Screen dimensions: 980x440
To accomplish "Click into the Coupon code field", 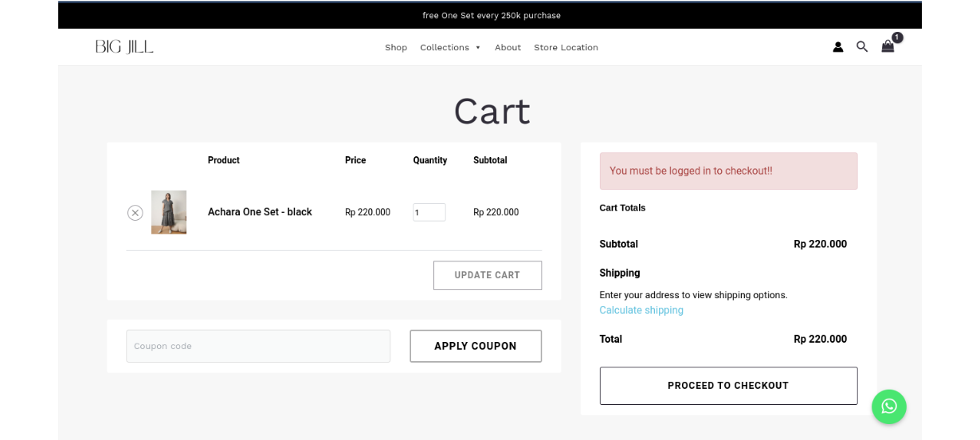I will click(x=258, y=346).
